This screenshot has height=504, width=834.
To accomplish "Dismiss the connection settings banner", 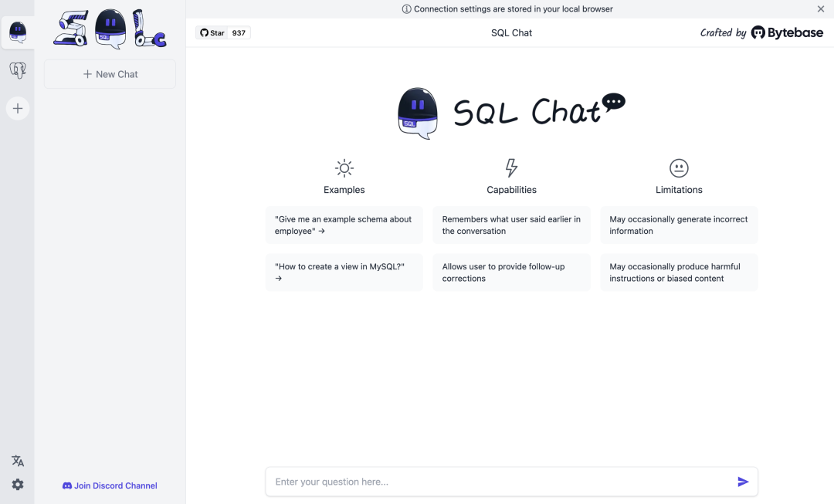I will tap(821, 9).
